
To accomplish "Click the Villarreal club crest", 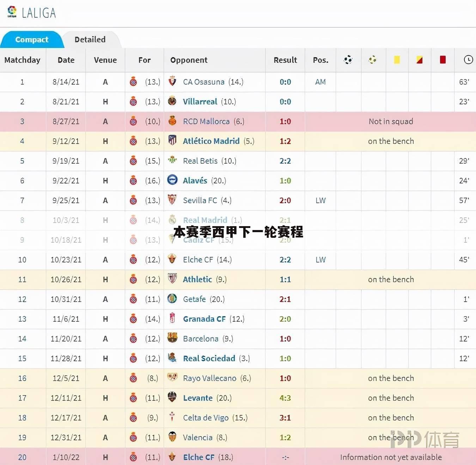I will (x=172, y=101).
